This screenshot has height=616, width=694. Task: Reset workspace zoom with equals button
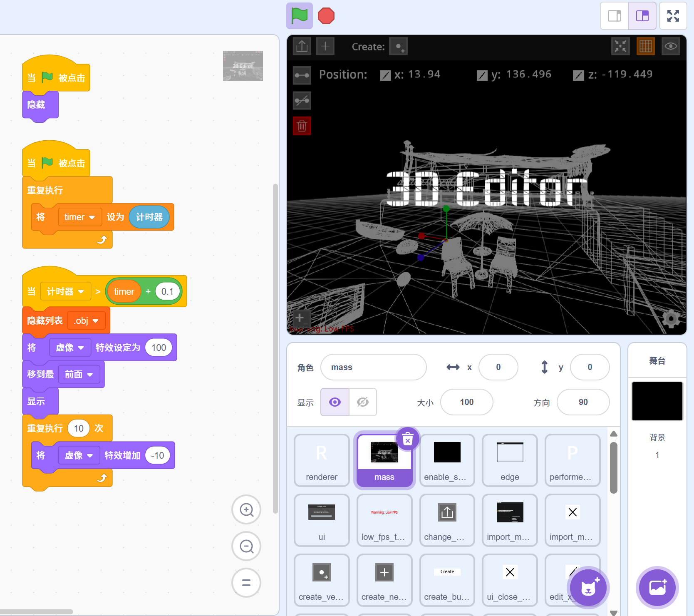pos(246,583)
